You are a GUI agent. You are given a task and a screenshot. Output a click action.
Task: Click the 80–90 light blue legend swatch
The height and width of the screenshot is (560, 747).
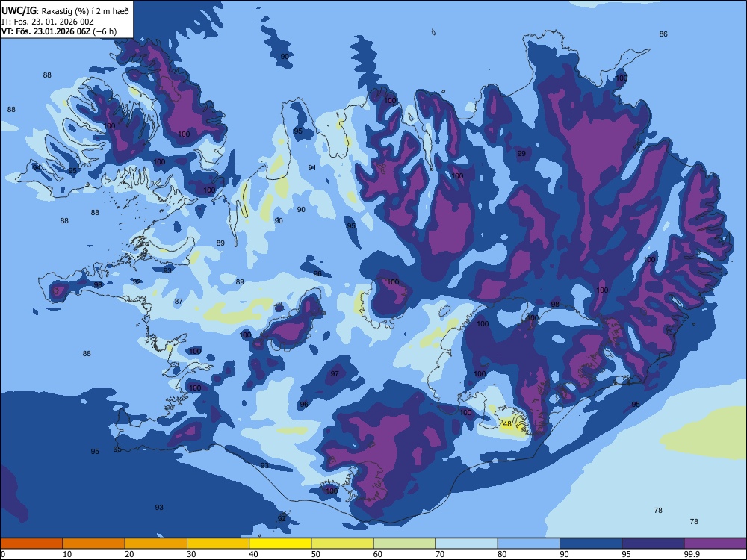pyautogui.click(x=529, y=544)
